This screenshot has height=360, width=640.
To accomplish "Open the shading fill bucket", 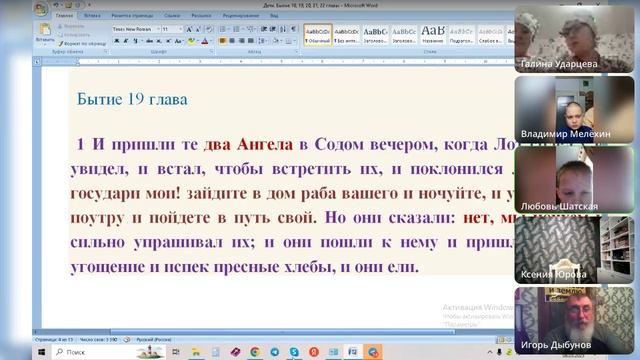I will pyautogui.click(x=276, y=41).
